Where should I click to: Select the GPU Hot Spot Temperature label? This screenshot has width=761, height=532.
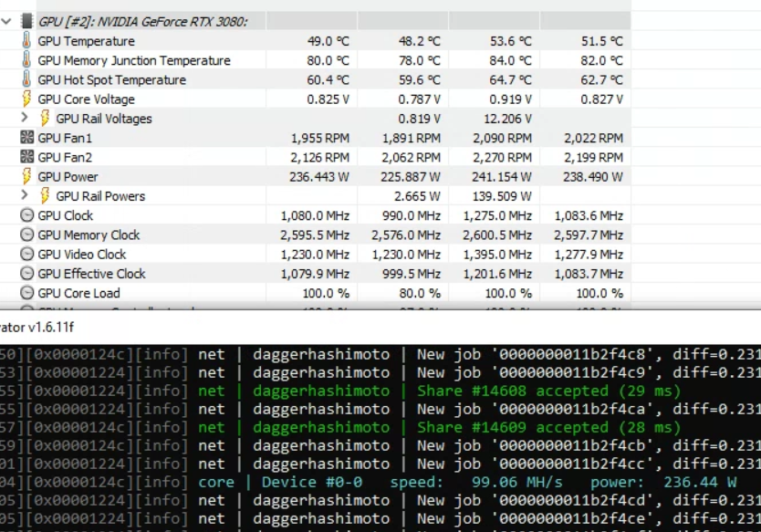tap(112, 80)
